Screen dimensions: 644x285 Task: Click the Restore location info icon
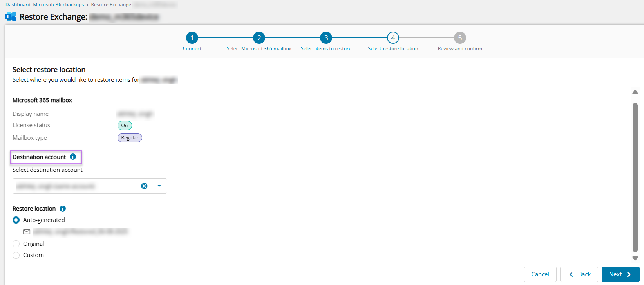(62, 209)
